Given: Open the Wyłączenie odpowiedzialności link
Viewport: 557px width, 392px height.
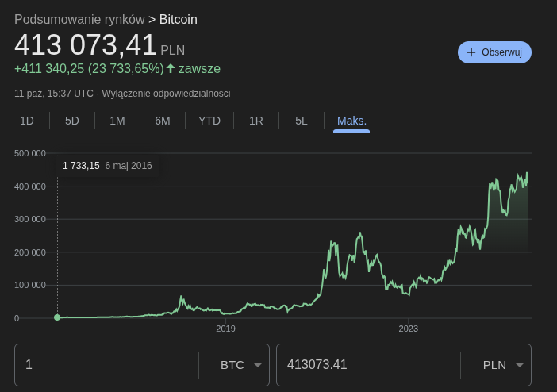Looking at the screenshot, I should pyautogui.click(x=166, y=94).
